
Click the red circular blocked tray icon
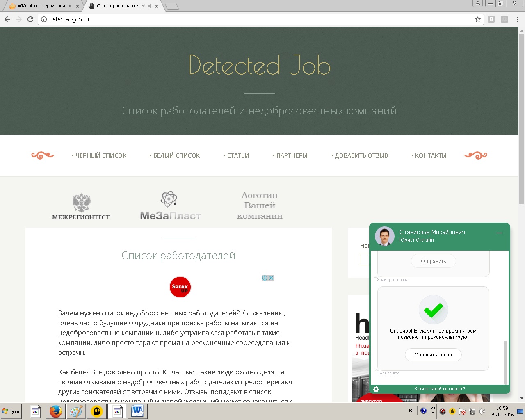click(443, 411)
